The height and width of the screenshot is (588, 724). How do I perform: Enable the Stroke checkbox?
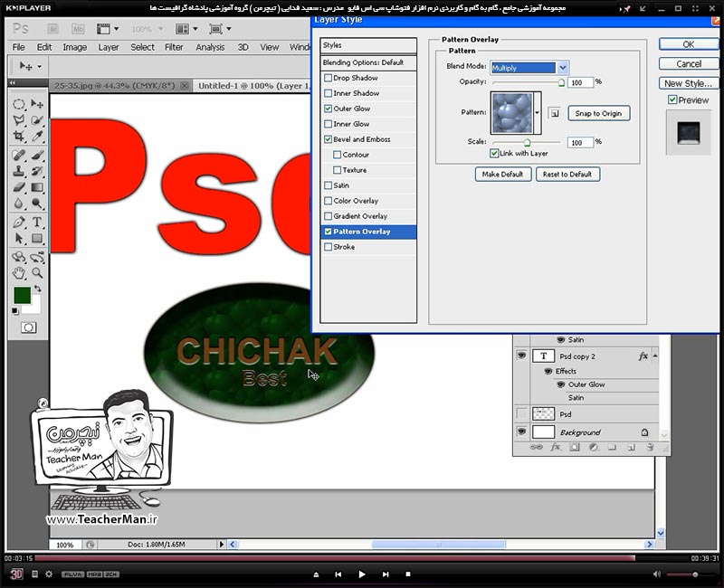[328, 247]
